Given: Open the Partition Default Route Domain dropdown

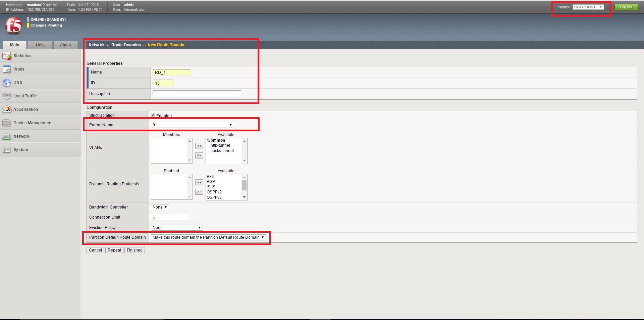Looking at the screenshot, I should (x=208, y=237).
